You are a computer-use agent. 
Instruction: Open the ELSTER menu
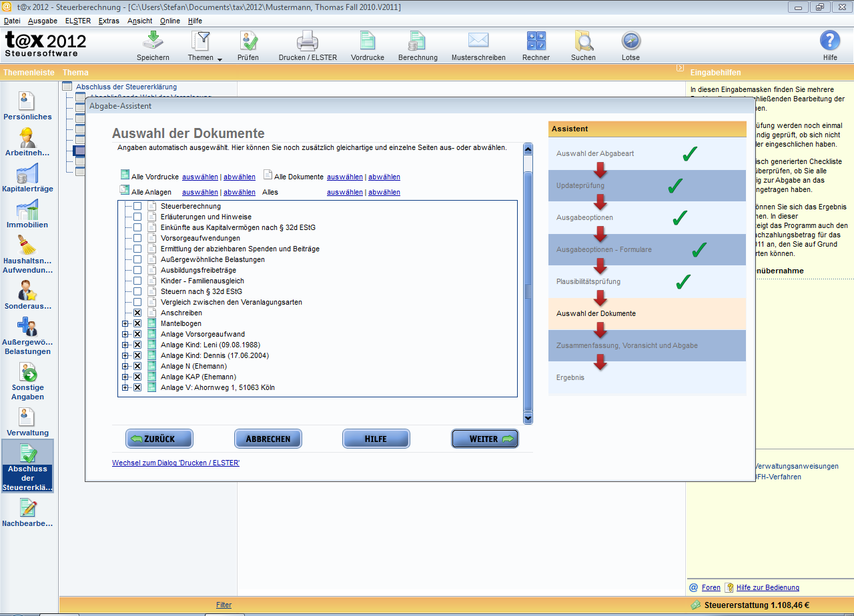tap(77, 21)
